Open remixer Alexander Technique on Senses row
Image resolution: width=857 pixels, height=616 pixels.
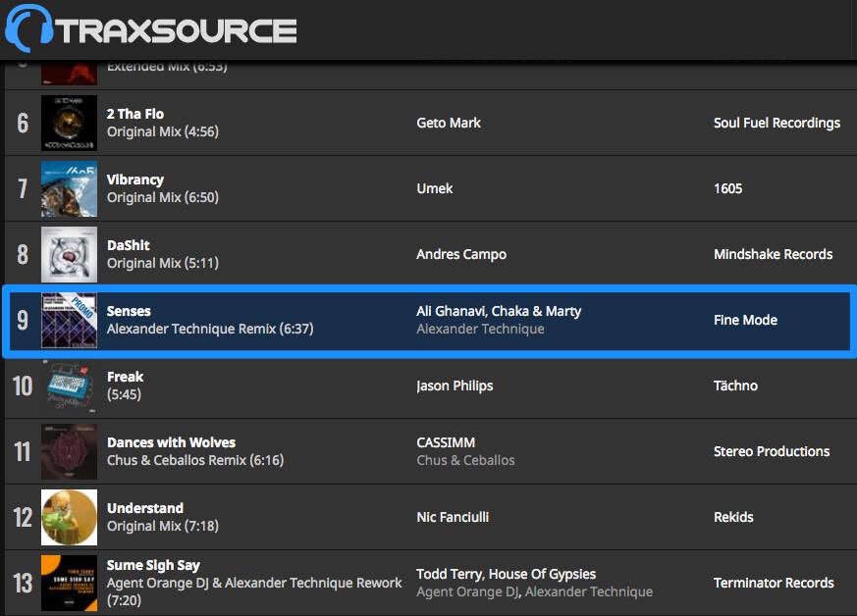click(x=480, y=329)
